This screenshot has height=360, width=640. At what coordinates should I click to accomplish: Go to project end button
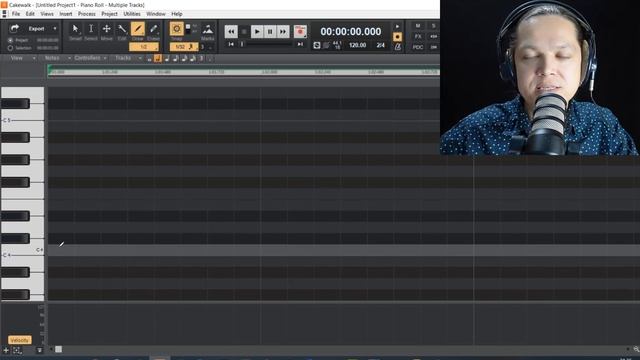click(300, 44)
